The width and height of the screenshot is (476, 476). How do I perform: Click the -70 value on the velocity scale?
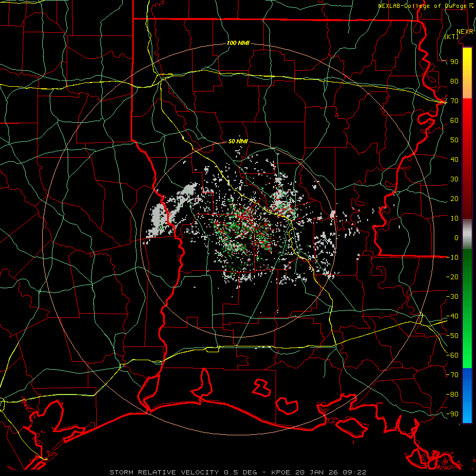click(452, 375)
